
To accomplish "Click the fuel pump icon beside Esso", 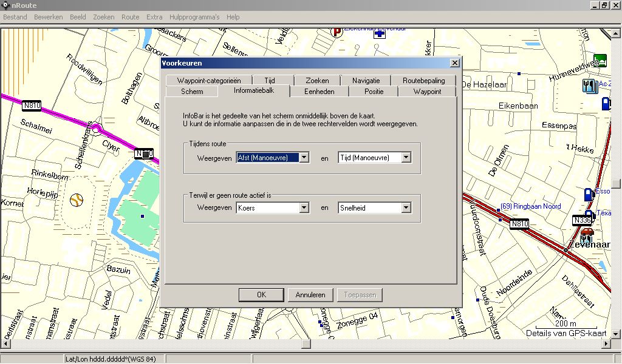I will tap(588, 194).
